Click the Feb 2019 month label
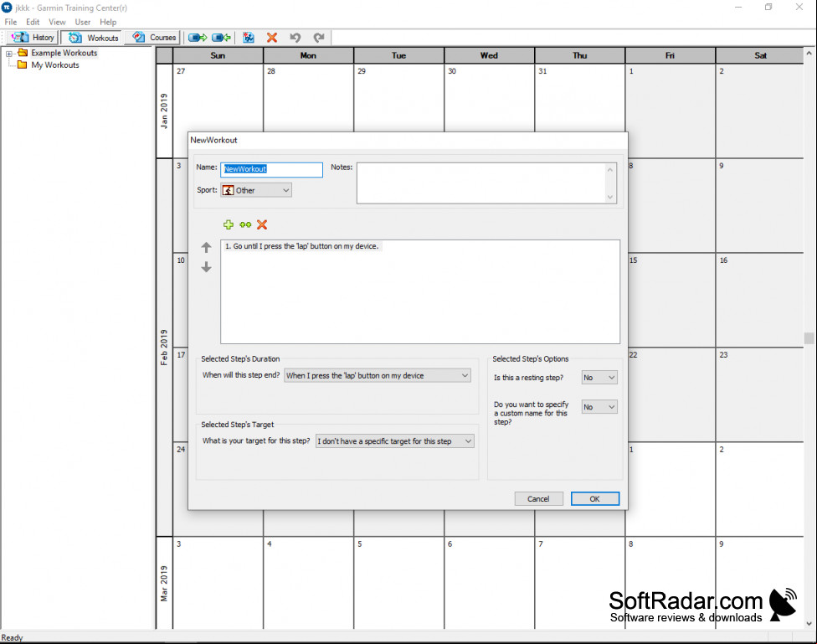The height and width of the screenshot is (644, 817). 164,348
